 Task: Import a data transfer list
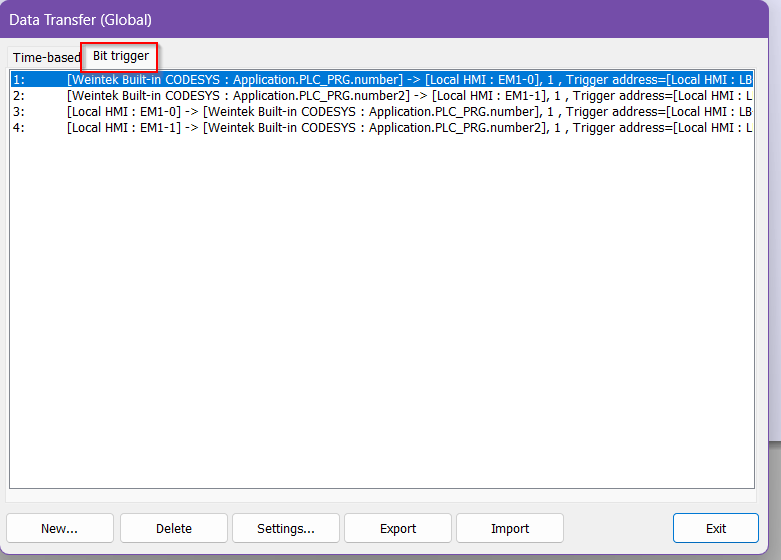(x=510, y=528)
